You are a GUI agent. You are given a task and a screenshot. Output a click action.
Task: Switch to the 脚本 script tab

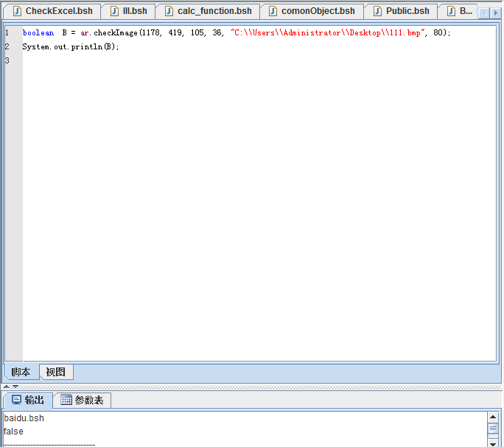(x=21, y=372)
